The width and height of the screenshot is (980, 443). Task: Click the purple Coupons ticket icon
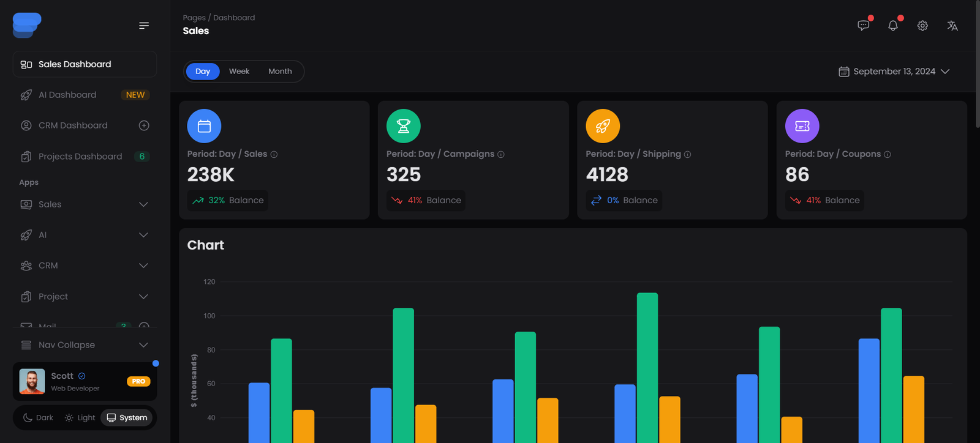802,126
